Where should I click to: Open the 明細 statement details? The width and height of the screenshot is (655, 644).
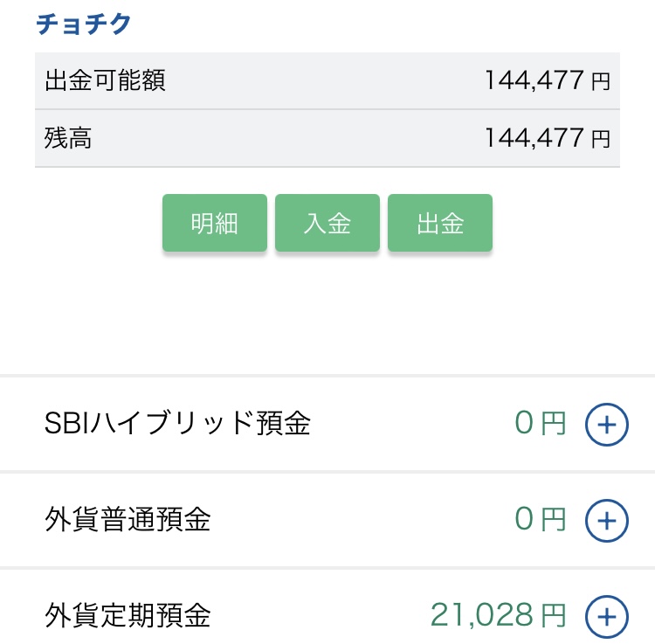(215, 224)
